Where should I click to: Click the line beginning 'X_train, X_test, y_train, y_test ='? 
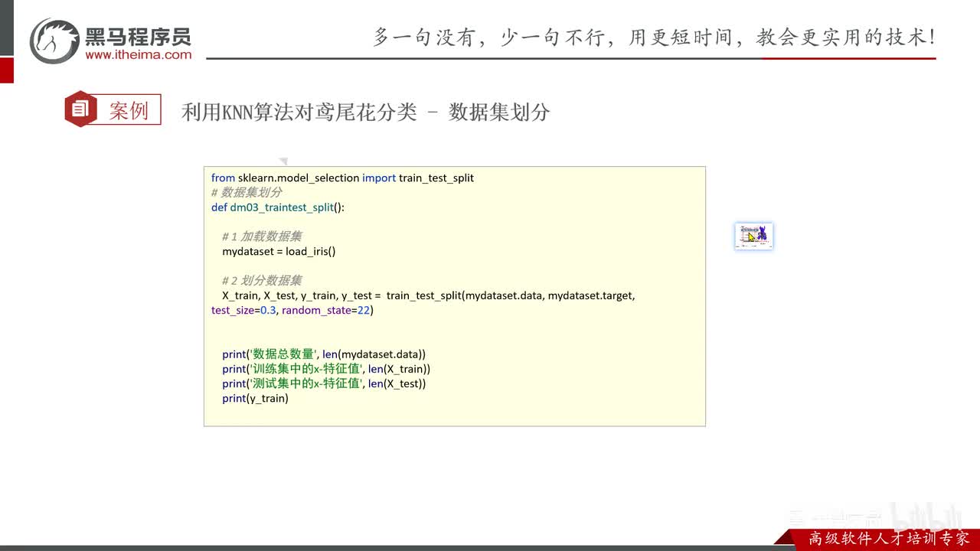tap(429, 295)
